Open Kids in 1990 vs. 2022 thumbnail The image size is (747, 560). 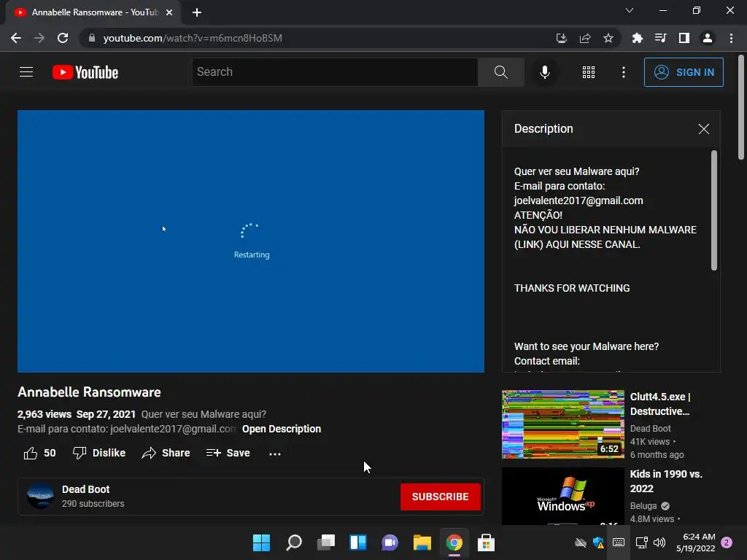point(563,496)
